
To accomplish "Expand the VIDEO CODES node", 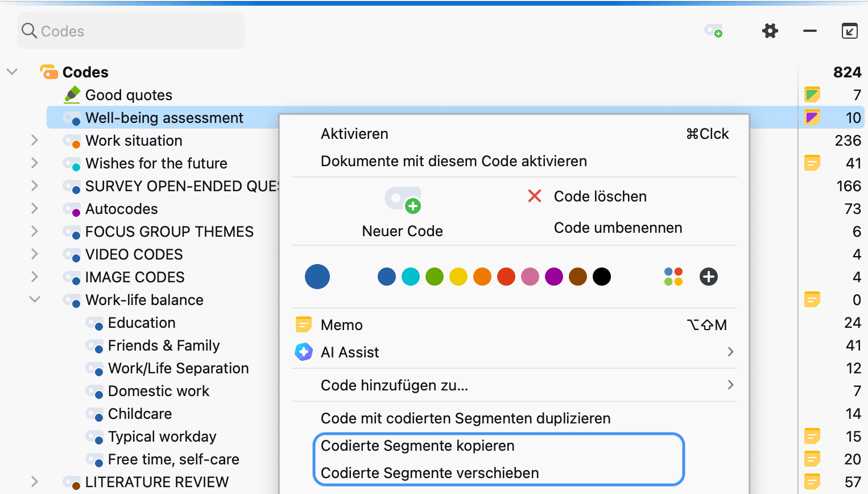I will click(35, 254).
